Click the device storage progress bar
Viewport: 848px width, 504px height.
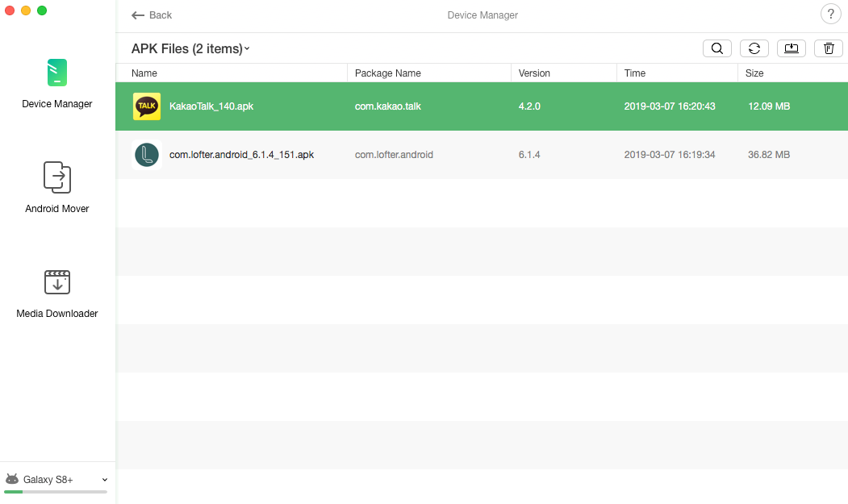(x=53, y=494)
